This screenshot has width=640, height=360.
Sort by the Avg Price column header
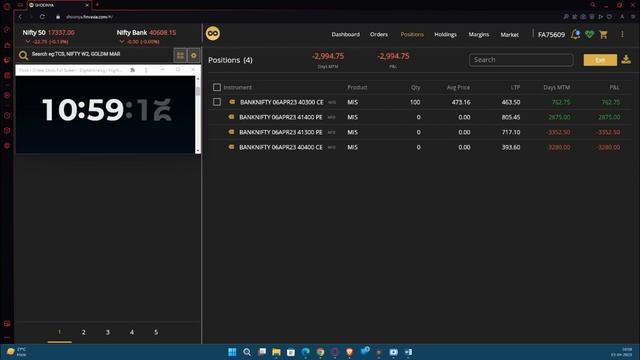[x=458, y=87]
